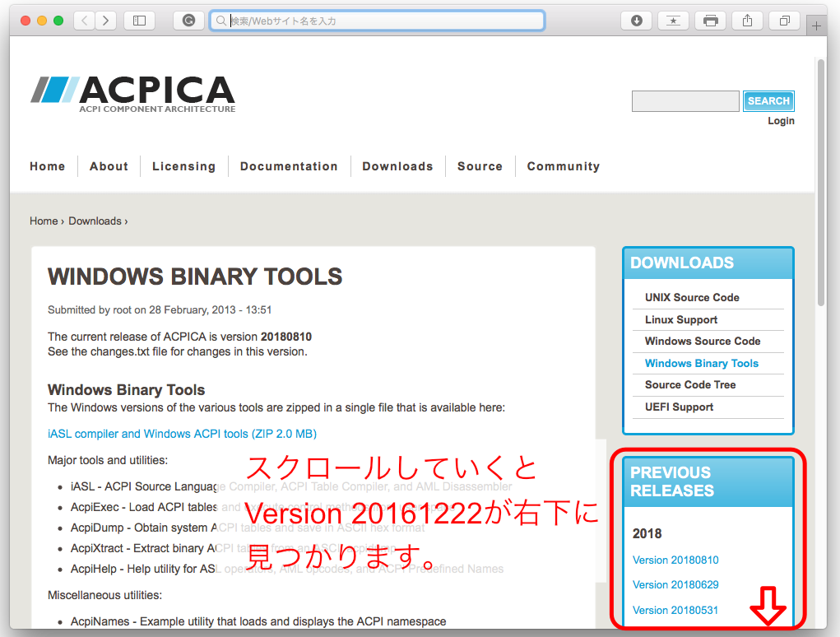
Task: Toggle the Safari sidebar button
Action: [139, 21]
